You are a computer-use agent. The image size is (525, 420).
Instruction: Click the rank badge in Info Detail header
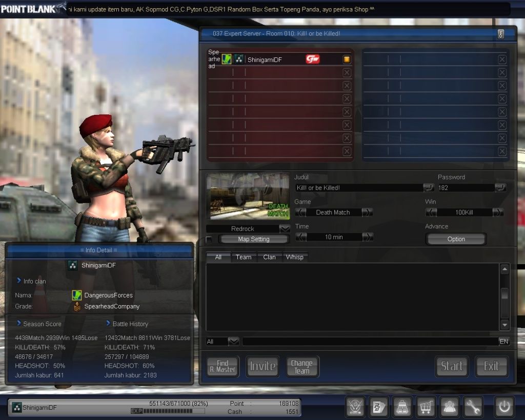point(73,265)
